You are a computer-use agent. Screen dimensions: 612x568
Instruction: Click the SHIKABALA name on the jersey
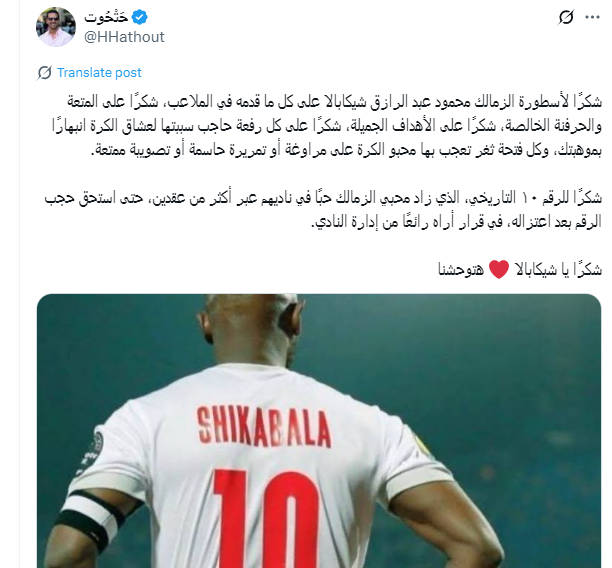[264, 427]
